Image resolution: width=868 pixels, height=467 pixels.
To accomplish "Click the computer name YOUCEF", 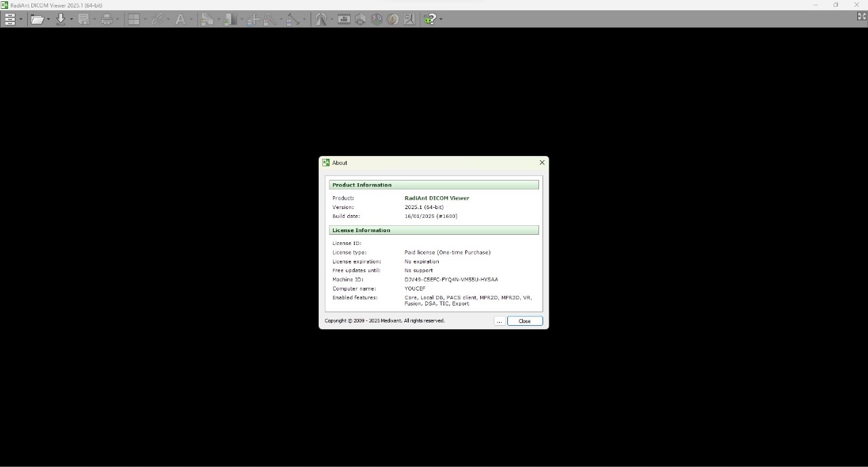I will pos(415,288).
